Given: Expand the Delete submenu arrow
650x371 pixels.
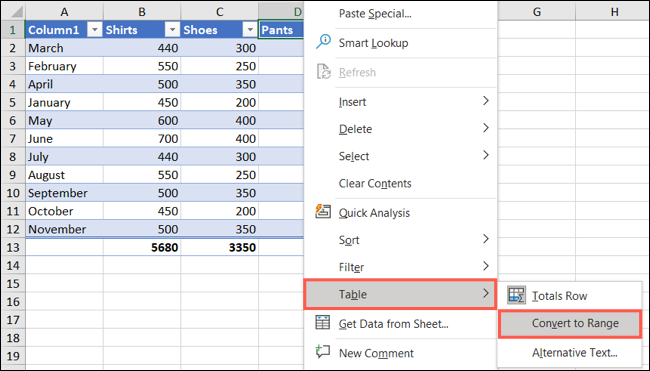Looking at the screenshot, I should (x=486, y=128).
